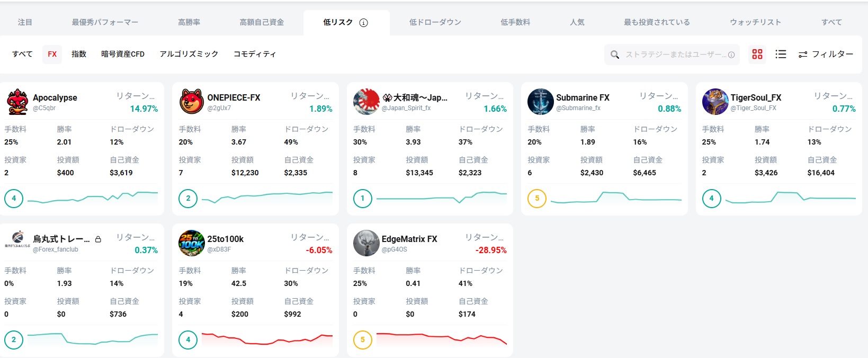Open 25to100k strategy avatar
The image size is (868, 358).
(192, 243)
